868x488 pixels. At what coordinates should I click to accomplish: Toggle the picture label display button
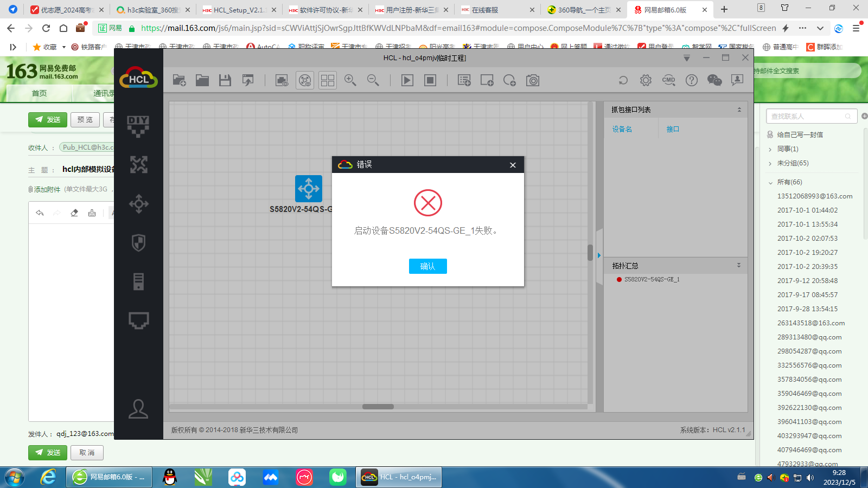click(x=282, y=81)
